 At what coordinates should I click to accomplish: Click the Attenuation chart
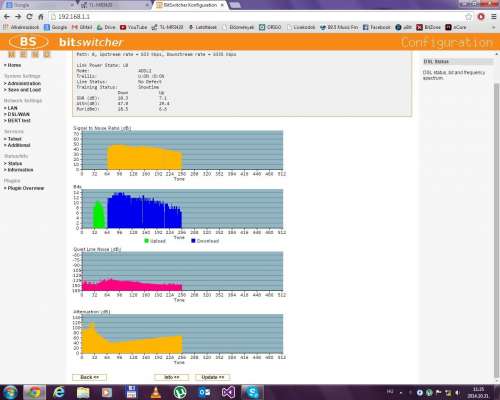click(182, 334)
